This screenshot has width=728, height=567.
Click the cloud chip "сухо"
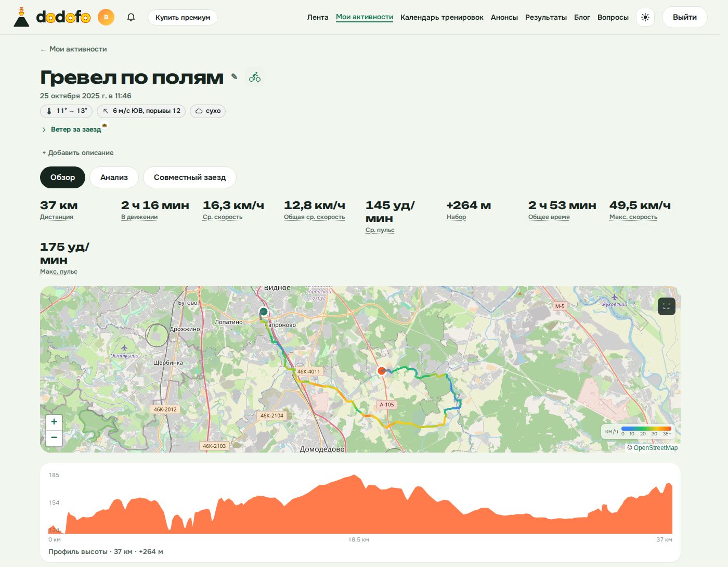tap(208, 111)
